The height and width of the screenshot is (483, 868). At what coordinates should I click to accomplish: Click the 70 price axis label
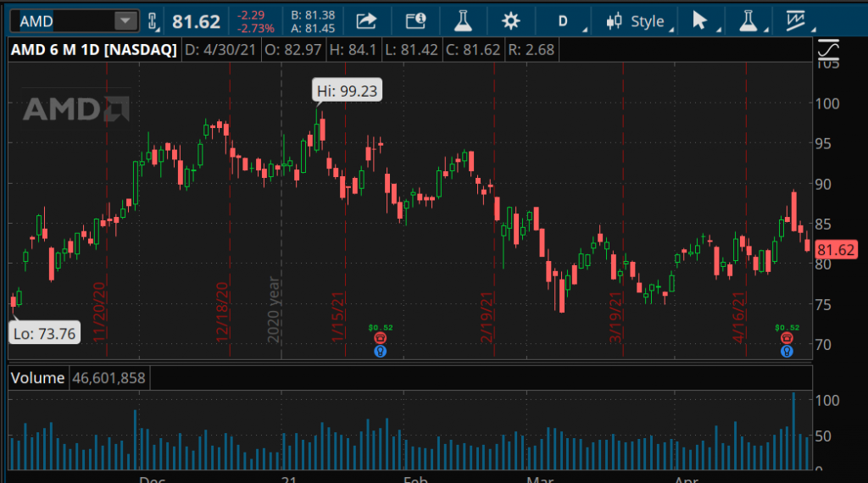click(823, 345)
